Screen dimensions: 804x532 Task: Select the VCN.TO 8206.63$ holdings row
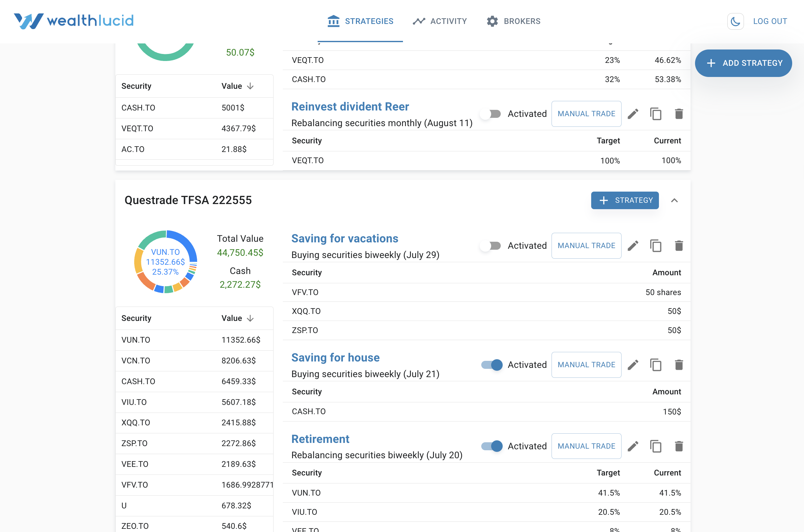tap(195, 361)
